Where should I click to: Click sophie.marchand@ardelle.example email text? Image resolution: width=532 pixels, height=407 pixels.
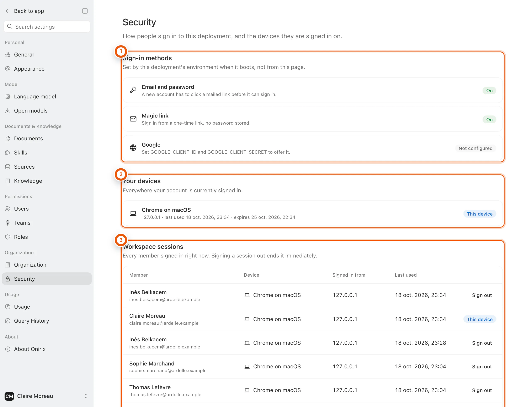click(168, 370)
